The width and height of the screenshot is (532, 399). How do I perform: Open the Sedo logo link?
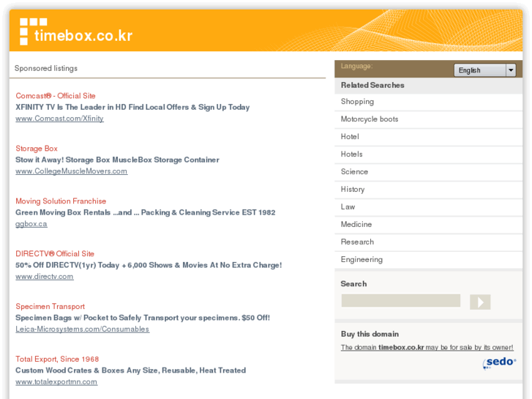click(x=499, y=362)
